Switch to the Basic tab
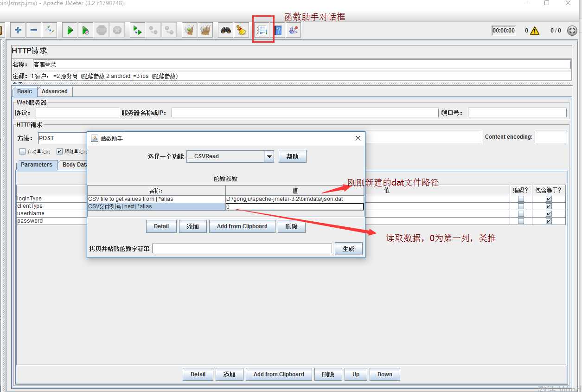The height and width of the screenshot is (392, 582). point(25,91)
